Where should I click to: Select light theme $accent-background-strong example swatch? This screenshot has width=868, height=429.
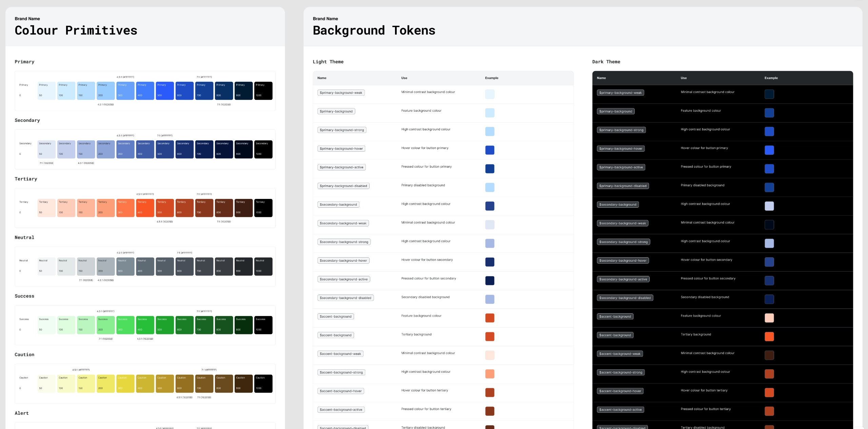[490, 374]
